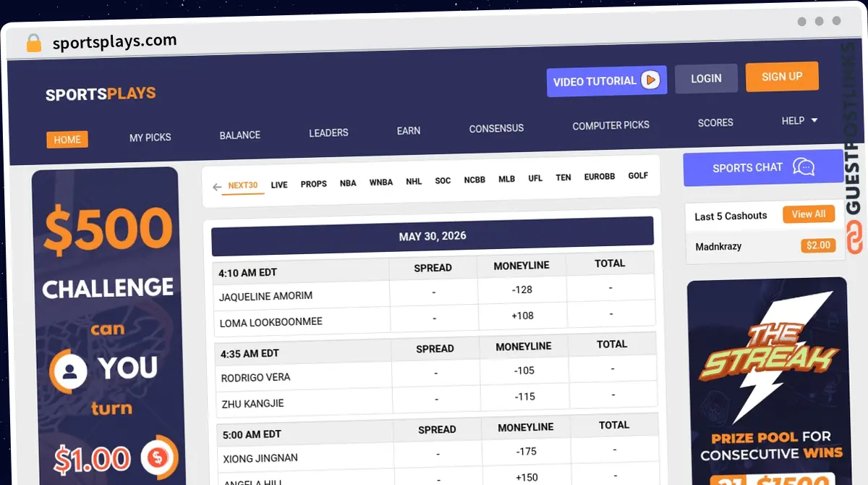The width and height of the screenshot is (868, 485).
Task: Open the BALANCE page
Action: [240, 135]
